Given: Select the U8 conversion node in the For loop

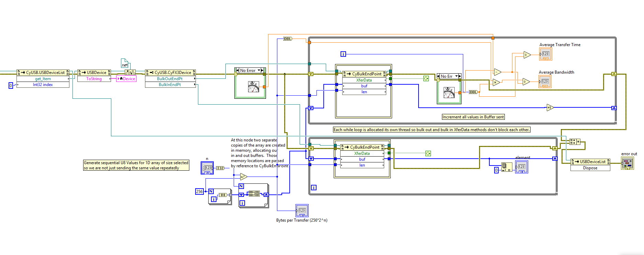Looking at the screenshot, I should click(x=223, y=195).
